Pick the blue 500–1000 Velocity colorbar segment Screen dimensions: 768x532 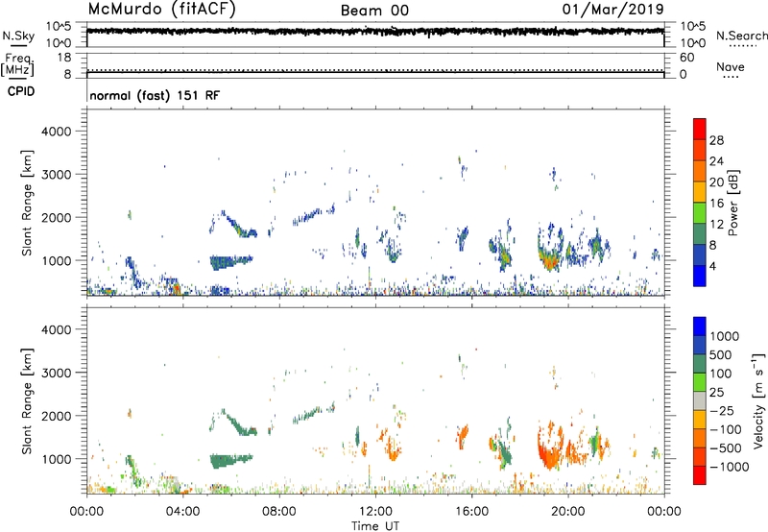[700, 345]
